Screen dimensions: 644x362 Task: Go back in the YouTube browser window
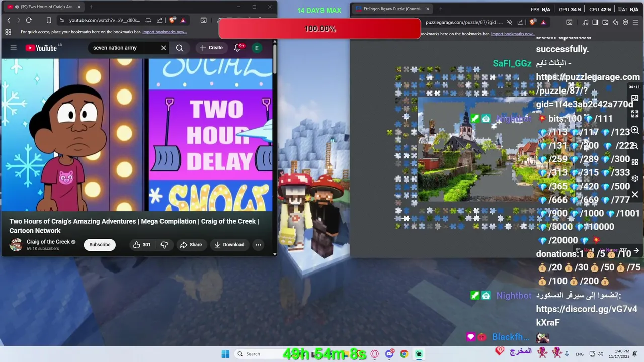[x=9, y=20]
